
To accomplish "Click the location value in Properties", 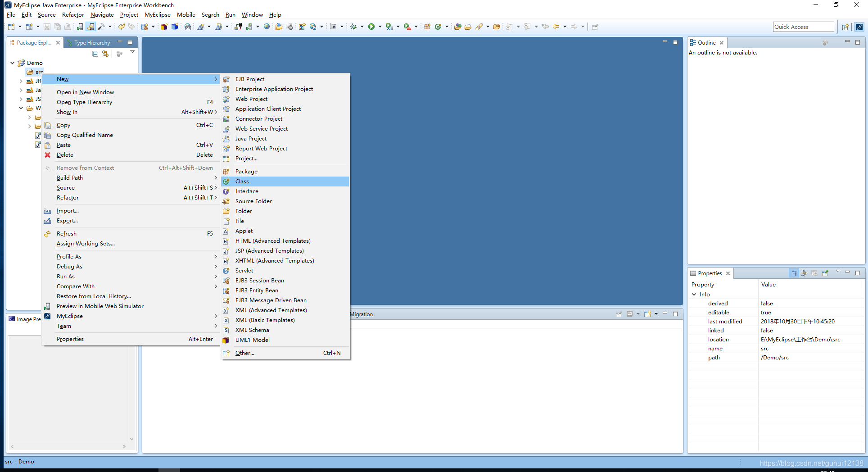I will [800, 340].
